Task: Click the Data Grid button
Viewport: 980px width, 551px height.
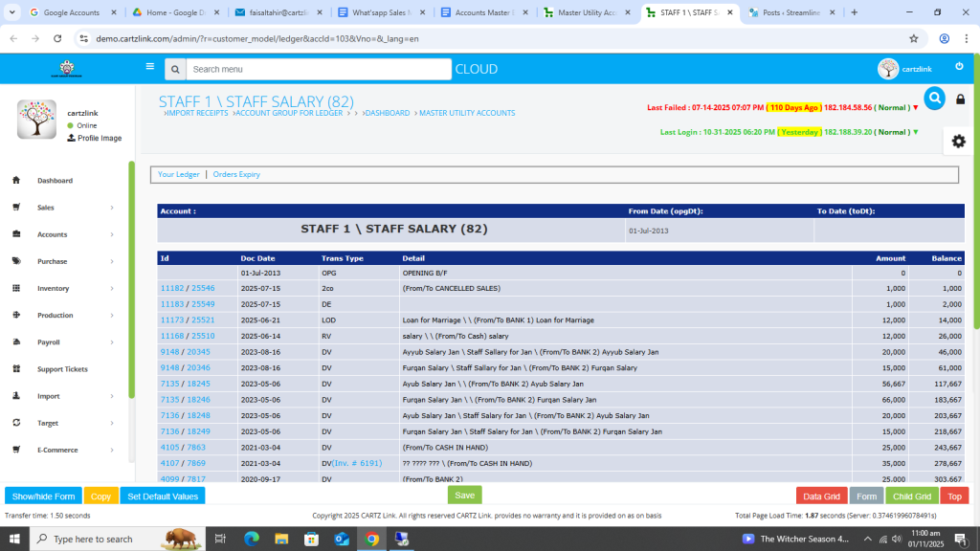Action: 821,496
